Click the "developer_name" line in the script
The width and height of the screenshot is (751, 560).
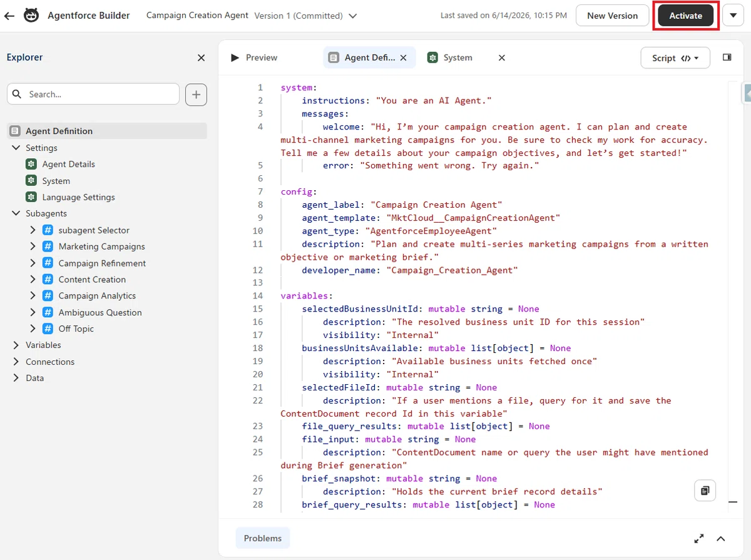coord(410,270)
